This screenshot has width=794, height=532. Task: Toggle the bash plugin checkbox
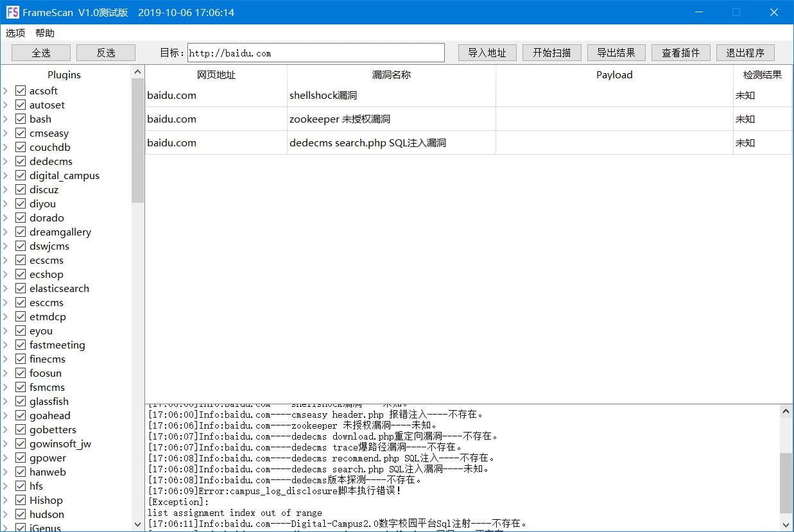coord(21,119)
